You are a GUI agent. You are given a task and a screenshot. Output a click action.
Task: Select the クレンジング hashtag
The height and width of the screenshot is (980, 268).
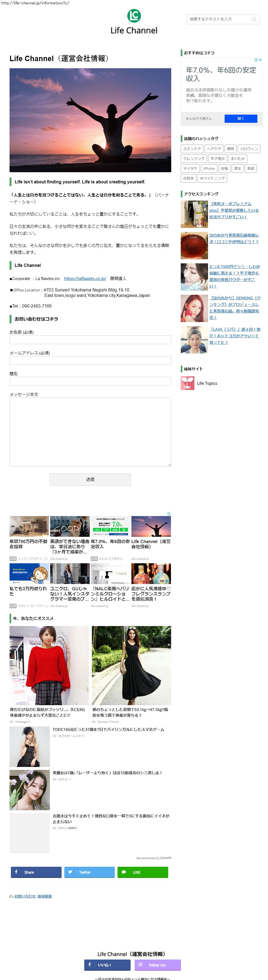tap(194, 159)
